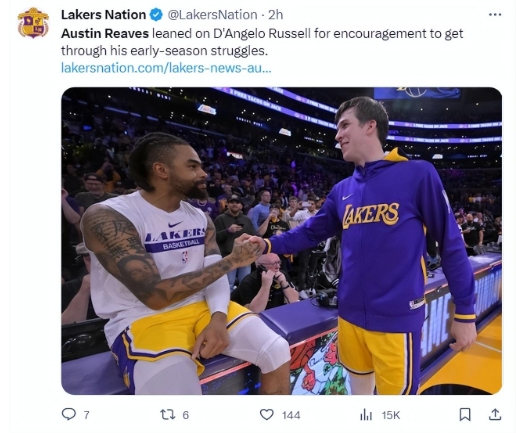Click the 15K views count
This screenshot has width=516, height=433.
(391, 415)
